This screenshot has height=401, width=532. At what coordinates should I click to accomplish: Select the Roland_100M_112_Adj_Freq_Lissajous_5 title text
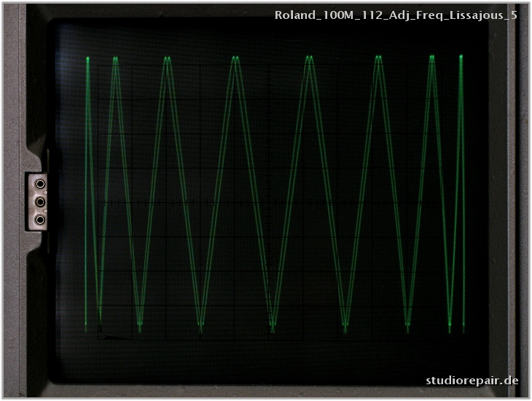[x=396, y=15]
